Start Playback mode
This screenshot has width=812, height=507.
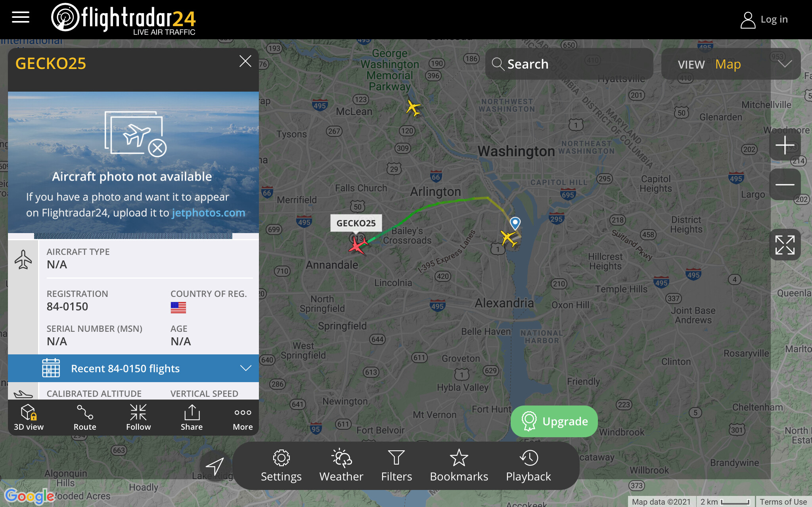click(529, 466)
